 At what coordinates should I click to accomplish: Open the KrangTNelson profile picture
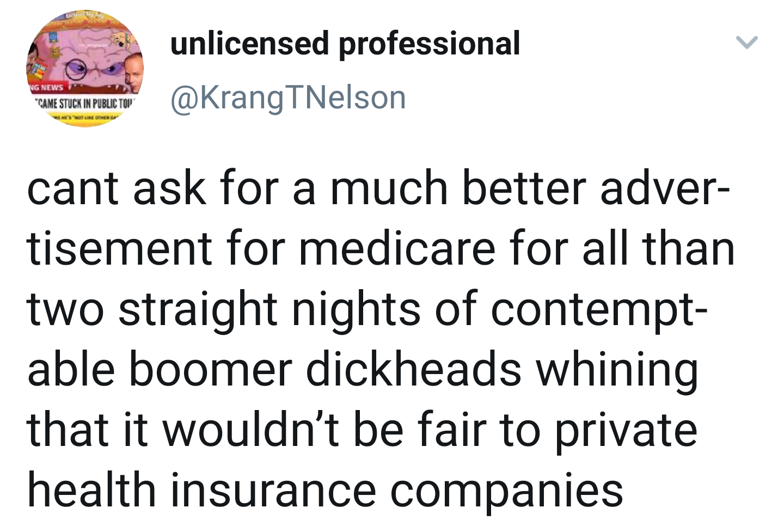84,70
